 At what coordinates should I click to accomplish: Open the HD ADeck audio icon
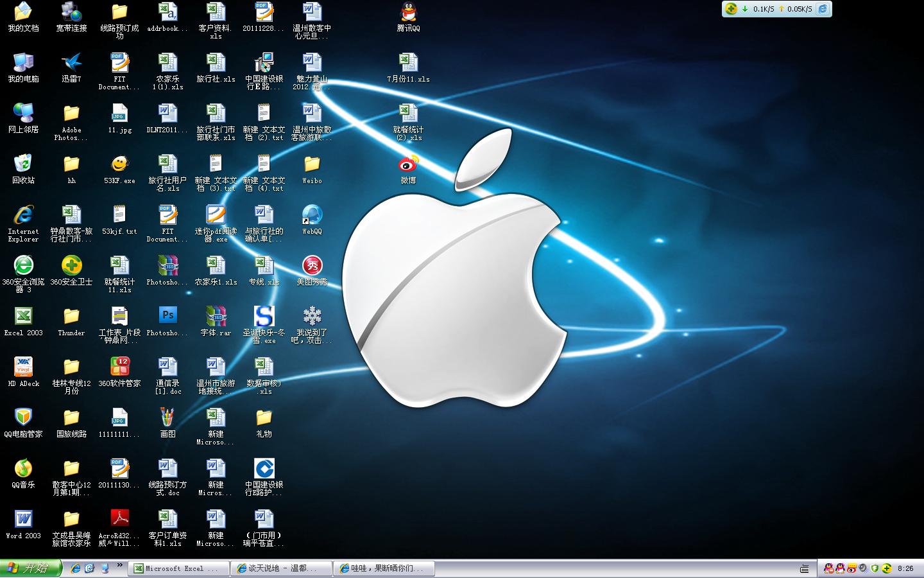pos(23,372)
